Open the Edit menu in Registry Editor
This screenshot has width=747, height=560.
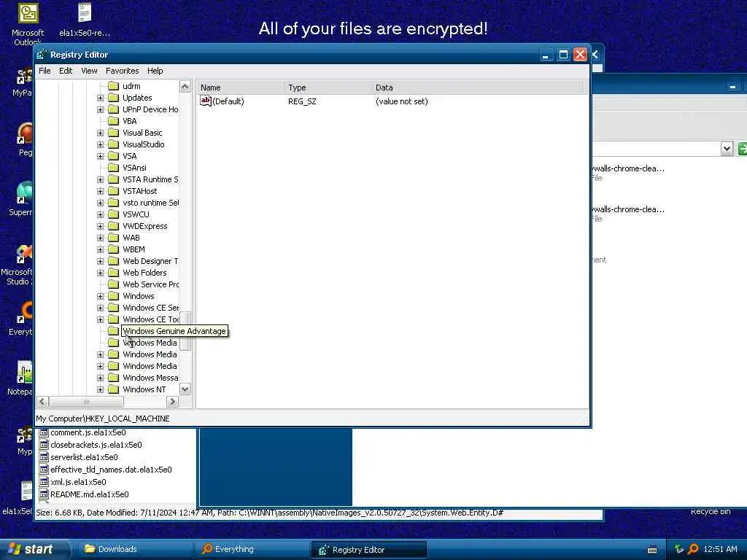(66, 71)
